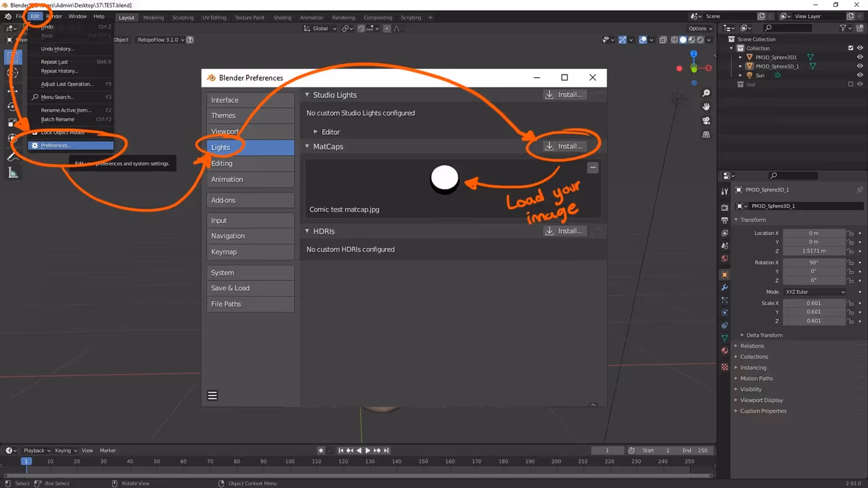The image size is (868, 488).
Task: Toggle X-Ray viewport button
Action: (x=662, y=40)
